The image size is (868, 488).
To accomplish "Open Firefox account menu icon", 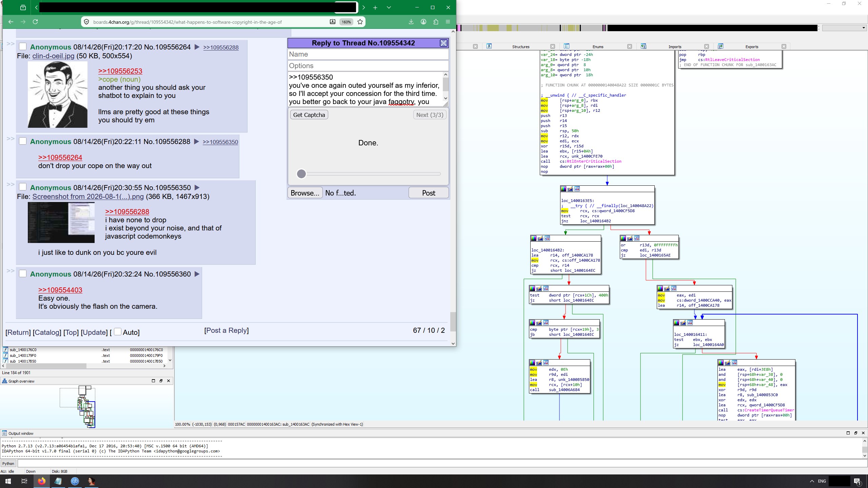I will (x=423, y=22).
